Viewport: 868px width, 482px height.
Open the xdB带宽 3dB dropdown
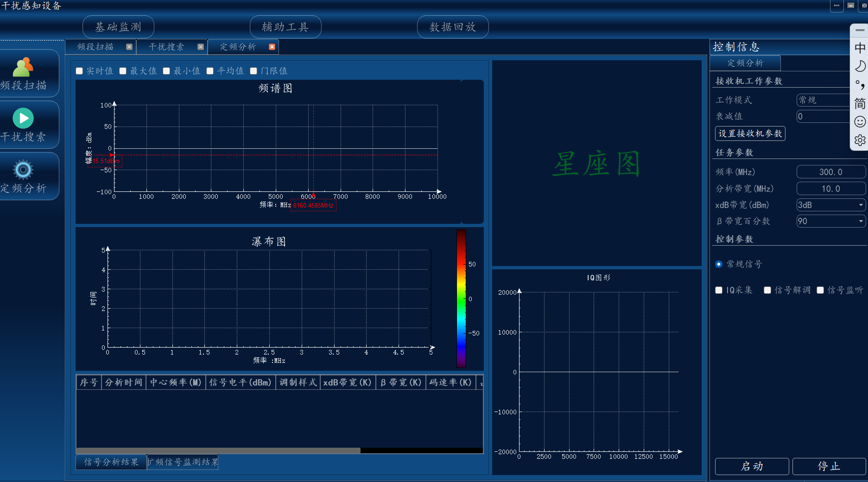(x=831, y=205)
